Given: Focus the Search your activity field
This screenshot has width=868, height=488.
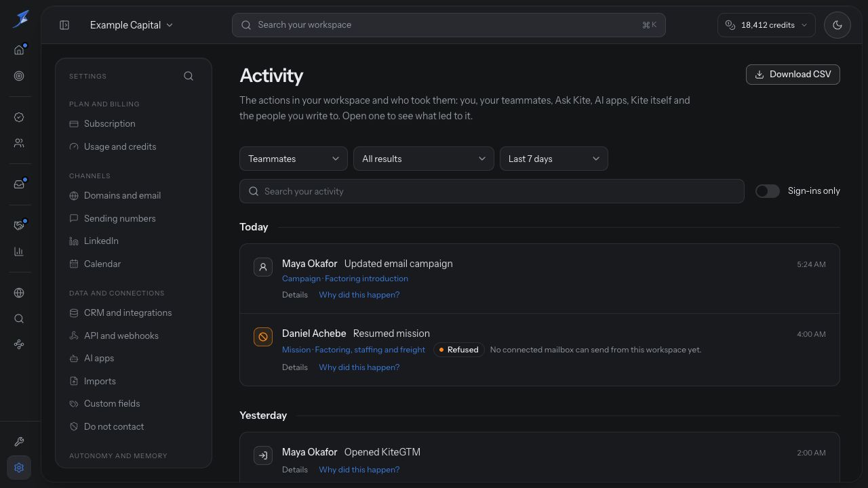Looking at the screenshot, I should [x=492, y=191].
